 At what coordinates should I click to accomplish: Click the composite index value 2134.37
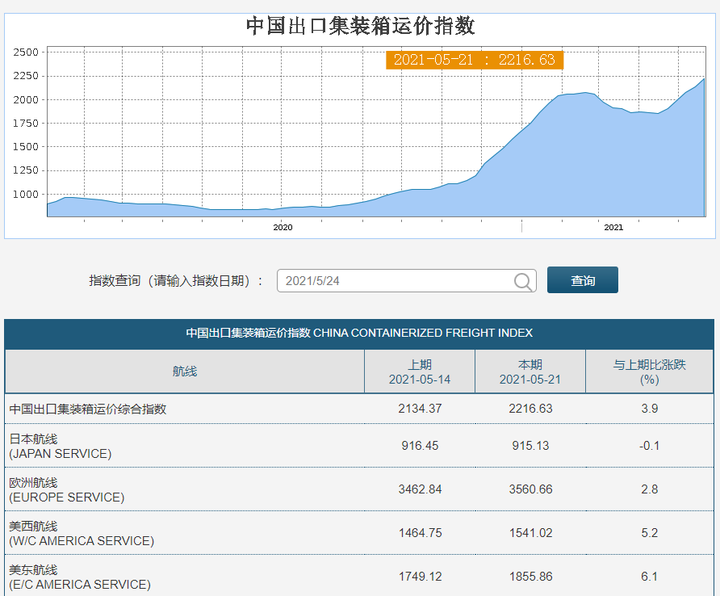coord(420,409)
